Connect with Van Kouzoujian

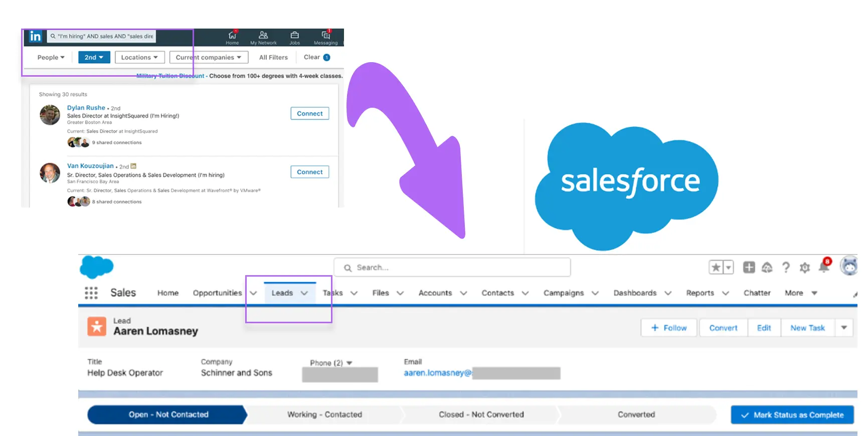pyautogui.click(x=310, y=172)
